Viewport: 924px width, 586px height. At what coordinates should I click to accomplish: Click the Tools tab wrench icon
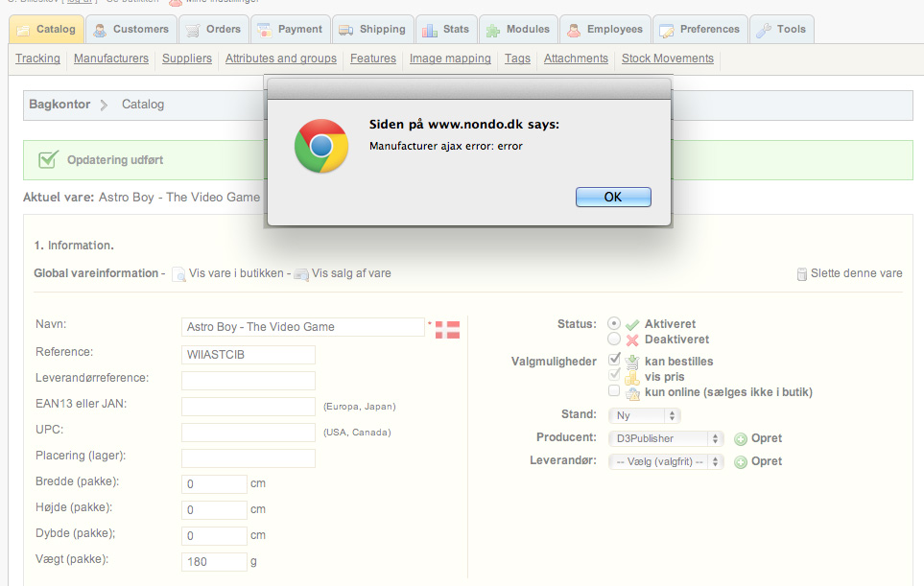763,31
